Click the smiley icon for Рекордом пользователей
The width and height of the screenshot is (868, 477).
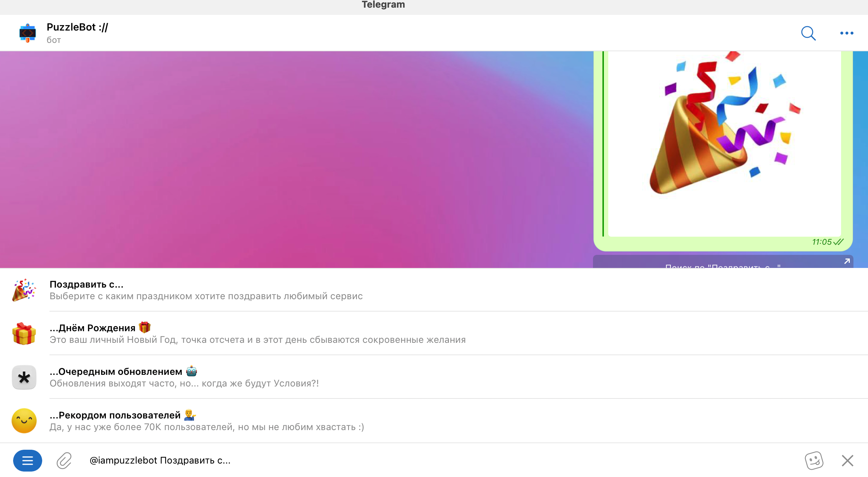tap(24, 421)
